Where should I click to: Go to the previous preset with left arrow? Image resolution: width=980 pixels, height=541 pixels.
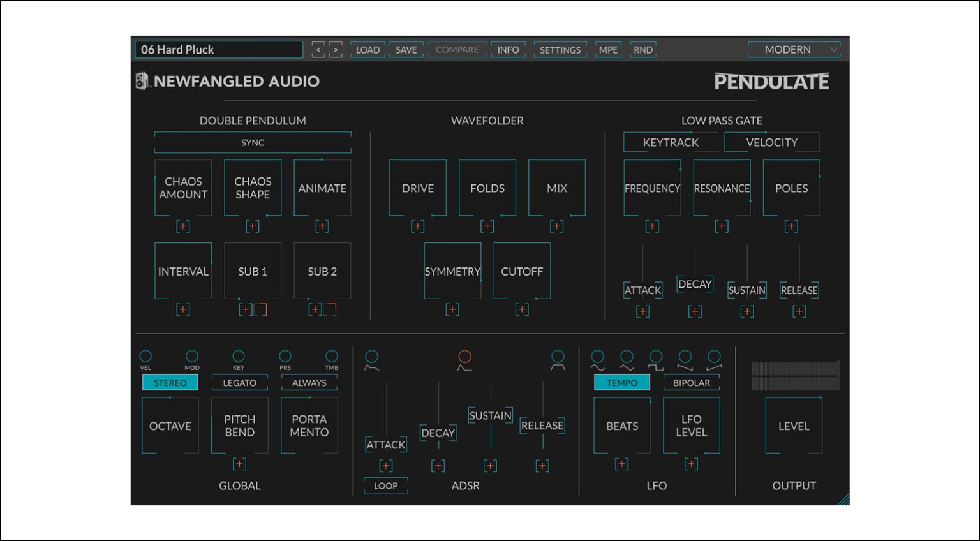click(318, 49)
